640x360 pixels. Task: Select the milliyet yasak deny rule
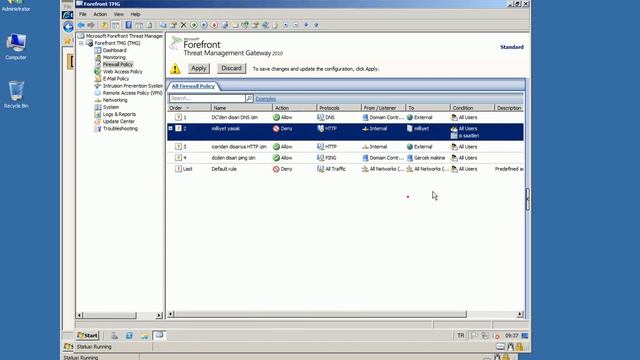coord(345,132)
